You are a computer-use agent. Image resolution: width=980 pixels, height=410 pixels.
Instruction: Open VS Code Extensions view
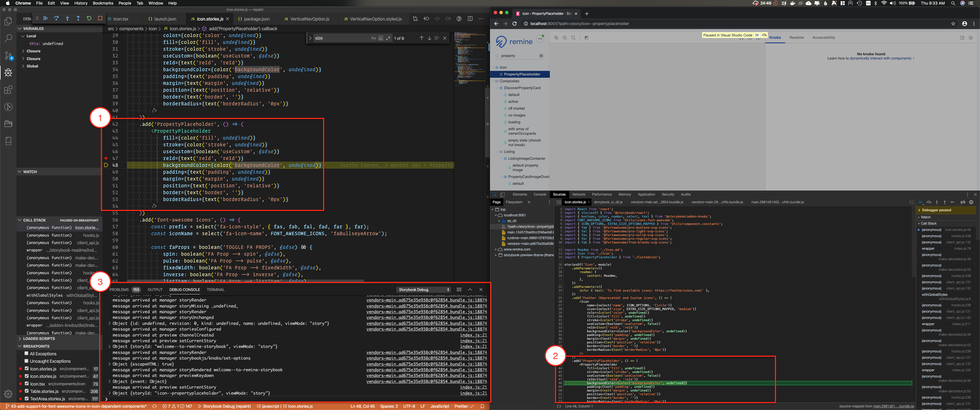pos(8,90)
